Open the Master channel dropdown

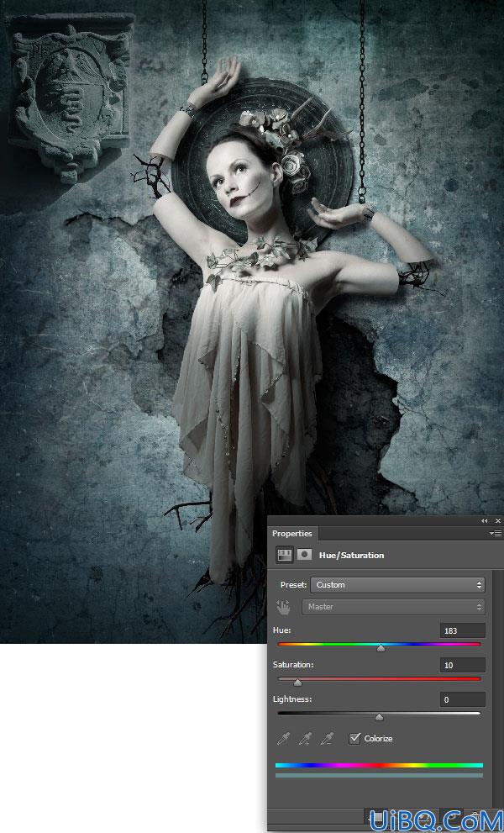pos(393,607)
